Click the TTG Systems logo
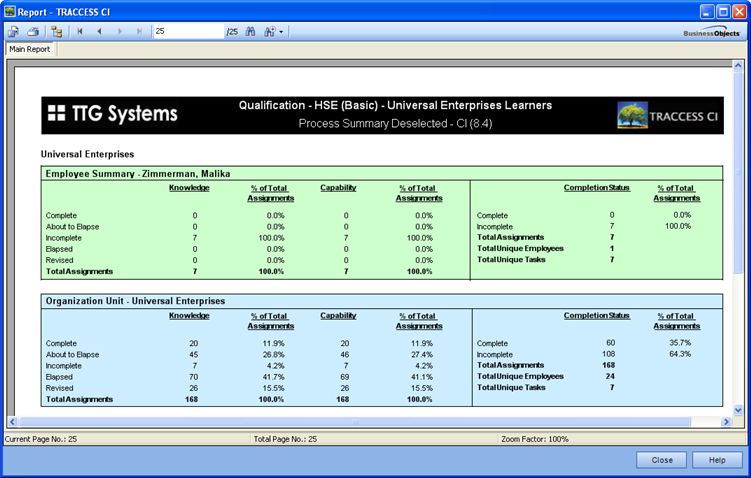 coord(113,114)
